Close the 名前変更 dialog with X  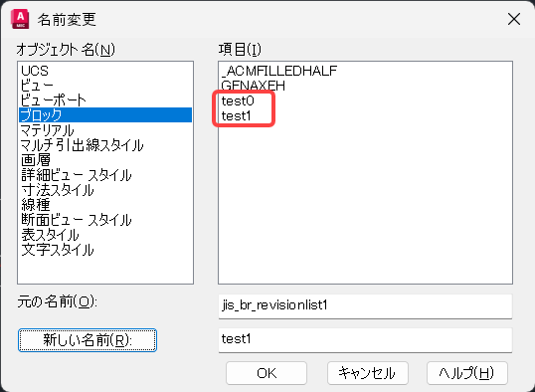point(514,20)
